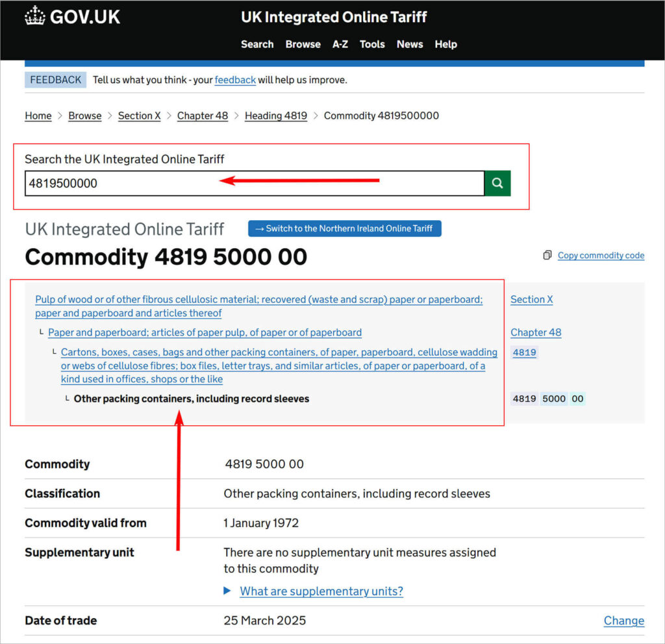Click the feedback link in banner

[235, 80]
